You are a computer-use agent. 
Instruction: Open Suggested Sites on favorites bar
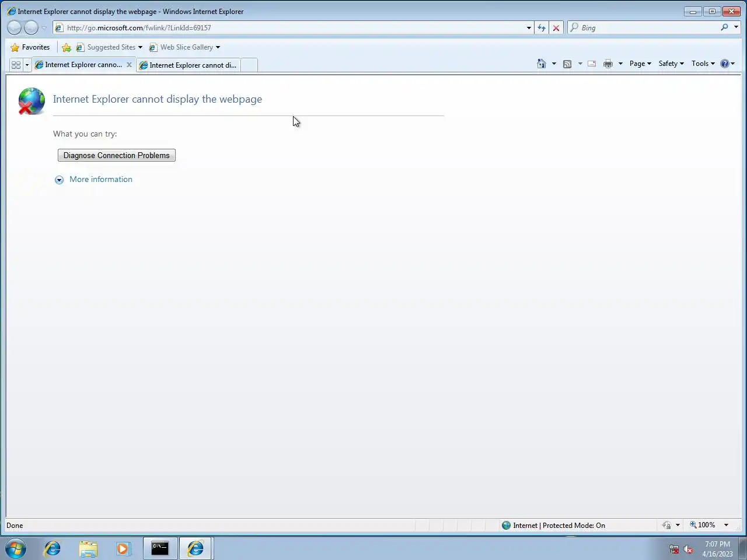point(109,47)
